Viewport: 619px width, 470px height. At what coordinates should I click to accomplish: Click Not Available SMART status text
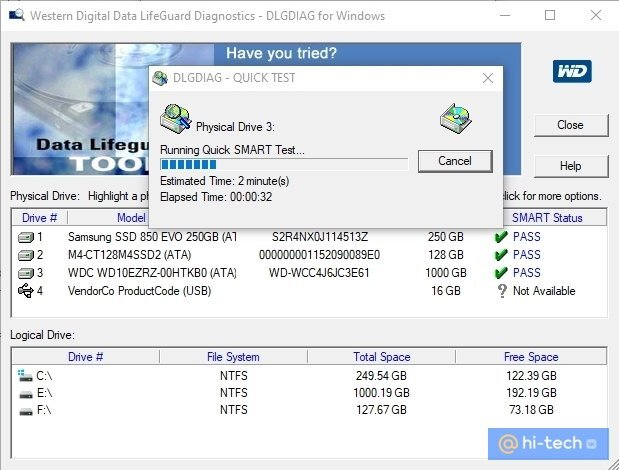coord(544,291)
